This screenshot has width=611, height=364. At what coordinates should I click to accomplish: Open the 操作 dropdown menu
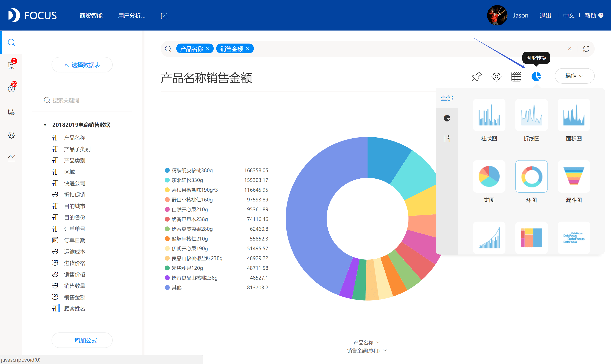click(x=574, y=76)
